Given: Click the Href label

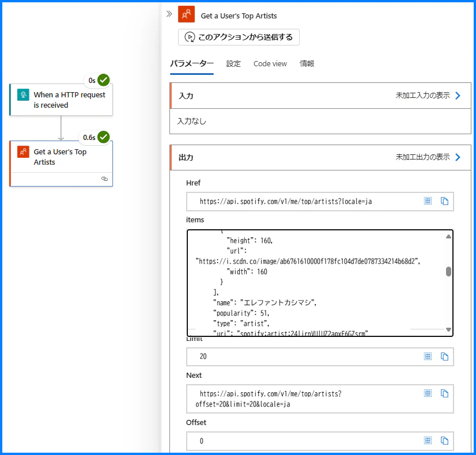Looking at the screenshot, I should point(193,183).
